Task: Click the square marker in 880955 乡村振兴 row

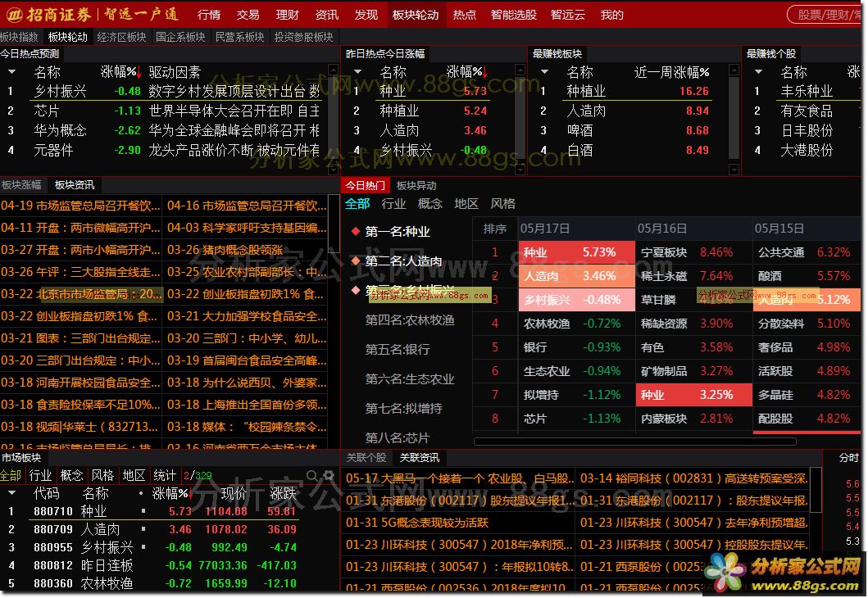Action: [143, 547]
